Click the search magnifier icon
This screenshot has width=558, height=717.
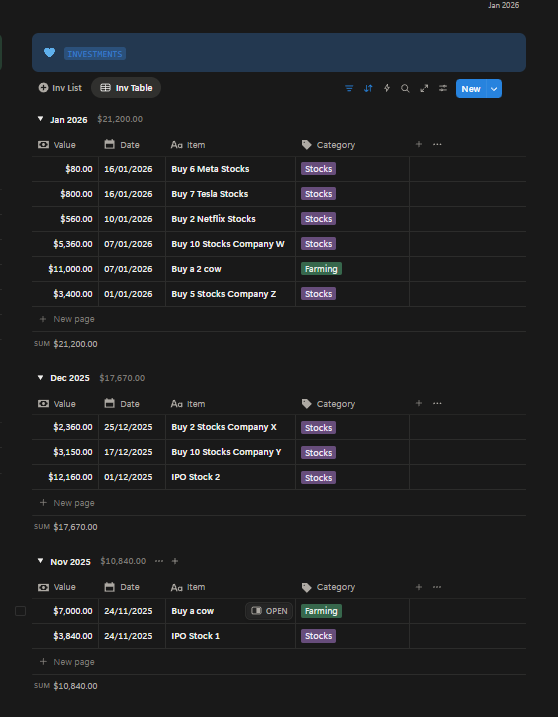[x=405, y=88]
